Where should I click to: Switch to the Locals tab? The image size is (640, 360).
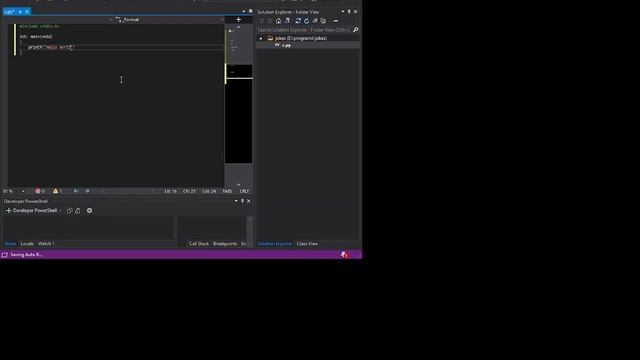tap(27, 244)
